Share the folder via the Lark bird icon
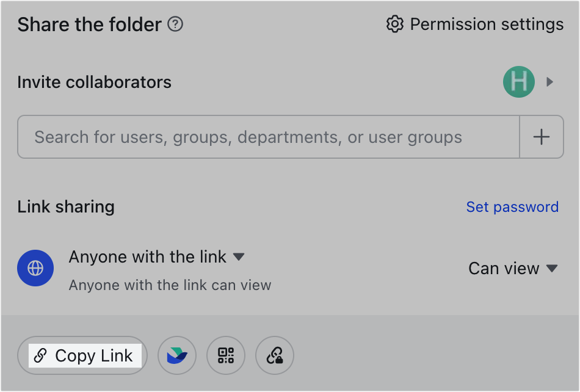 [x=177, y=355]
